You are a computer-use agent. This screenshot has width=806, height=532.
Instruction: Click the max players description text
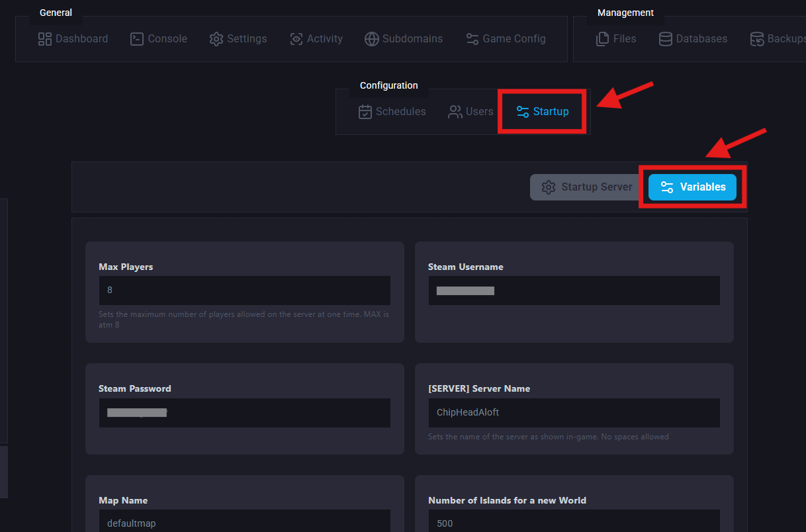244,320
